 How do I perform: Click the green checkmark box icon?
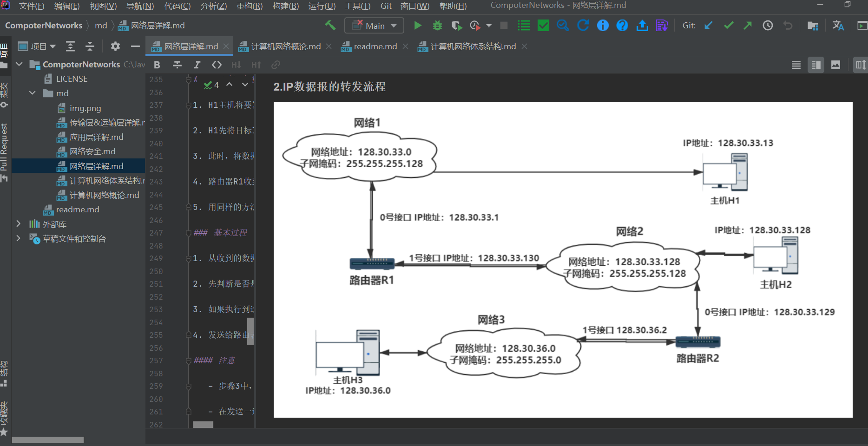click(543, 26)
